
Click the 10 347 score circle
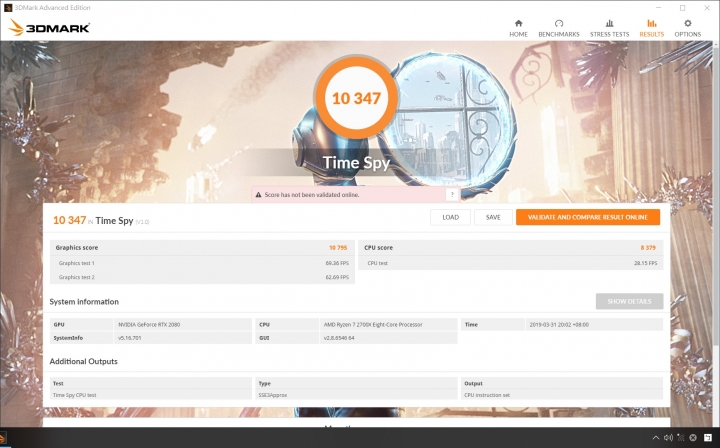[x=356, y=98]
